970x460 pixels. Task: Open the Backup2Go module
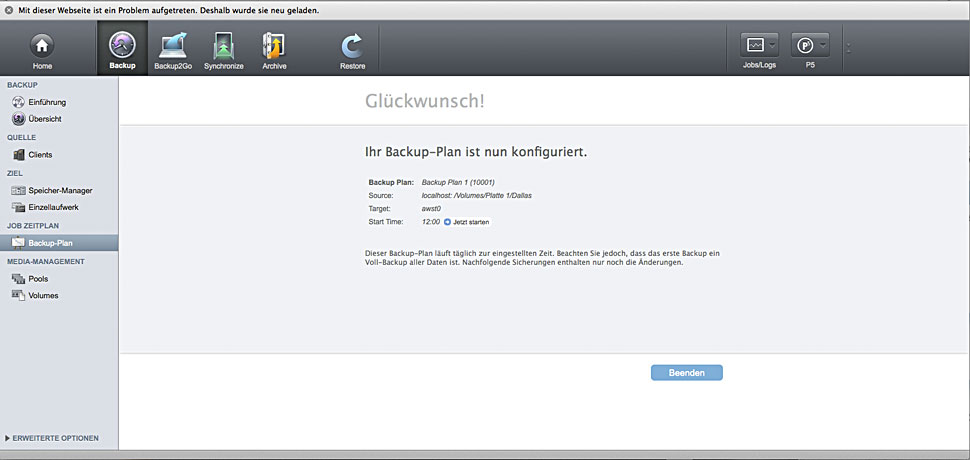[172, 47]
